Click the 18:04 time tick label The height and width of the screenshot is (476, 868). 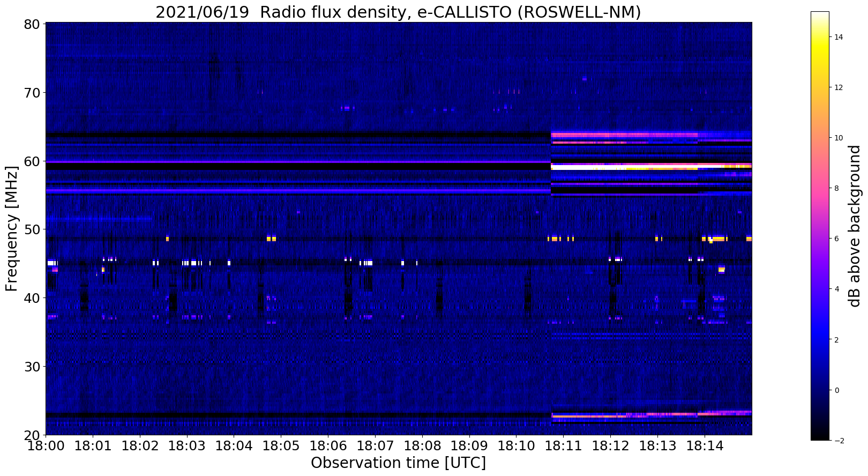point(234,445)
